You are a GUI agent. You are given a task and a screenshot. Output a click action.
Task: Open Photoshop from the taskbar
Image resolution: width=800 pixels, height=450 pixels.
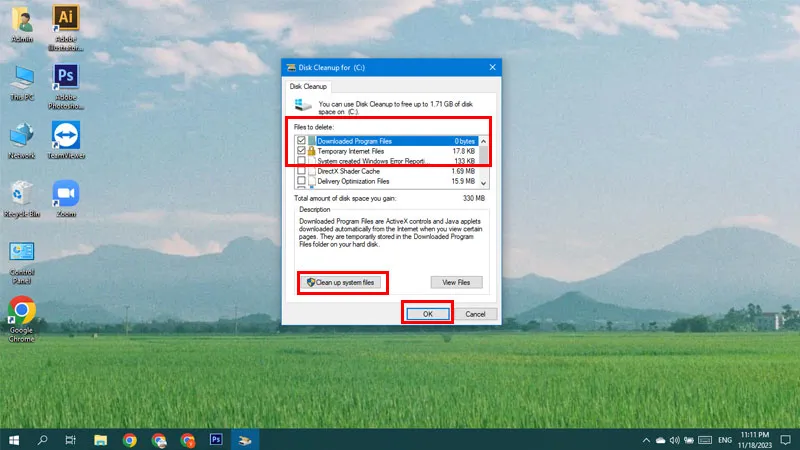(216, 440)
